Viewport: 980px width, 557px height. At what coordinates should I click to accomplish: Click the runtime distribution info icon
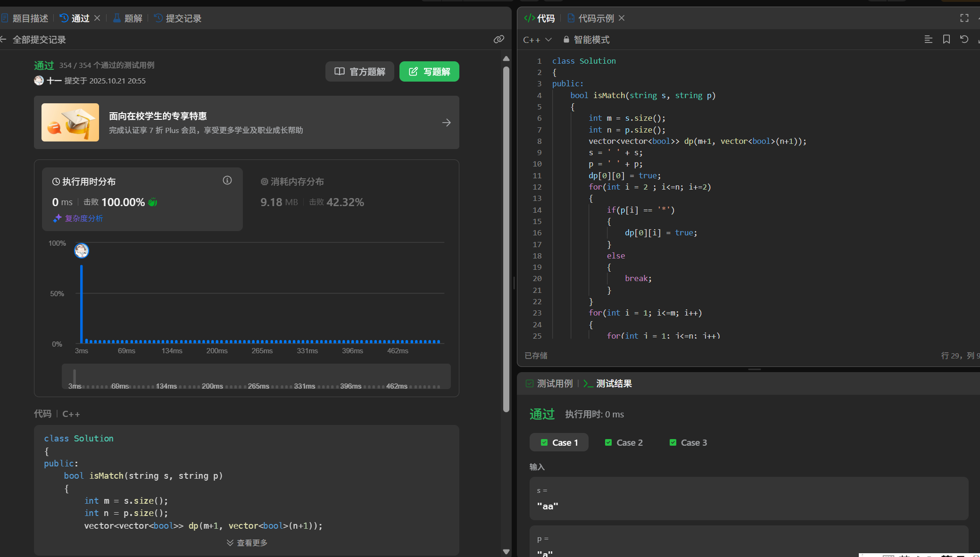[227, 181]
